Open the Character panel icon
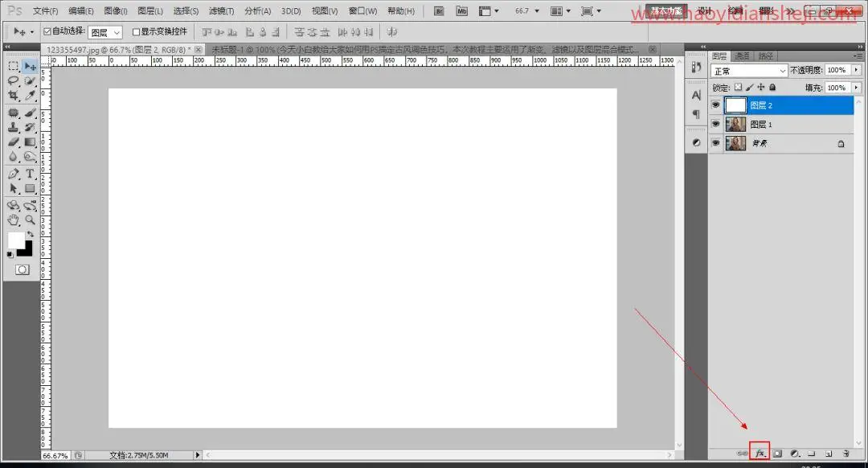The height and width of the screenshot is (468, 868). [x=696, y=95]
